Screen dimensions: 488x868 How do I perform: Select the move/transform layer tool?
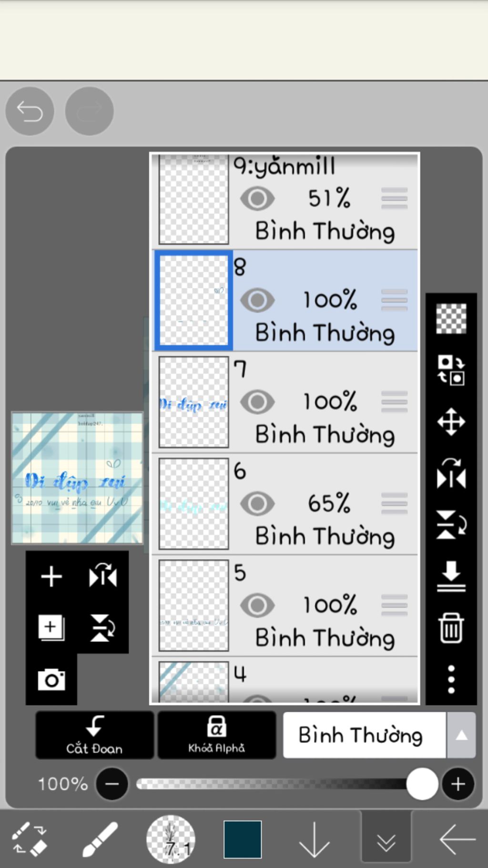(x=451, y=422)
